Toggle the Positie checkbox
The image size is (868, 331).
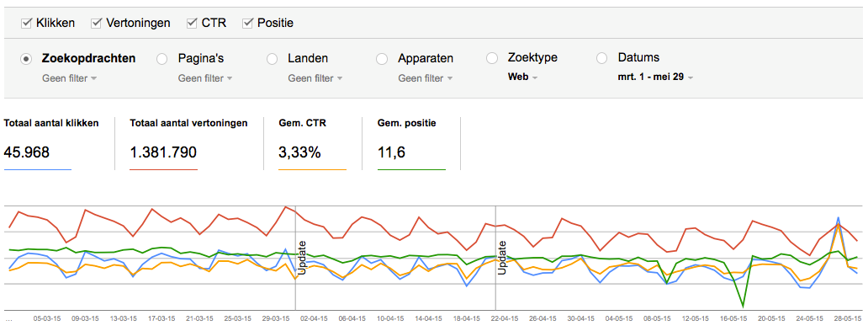[247, 24]
